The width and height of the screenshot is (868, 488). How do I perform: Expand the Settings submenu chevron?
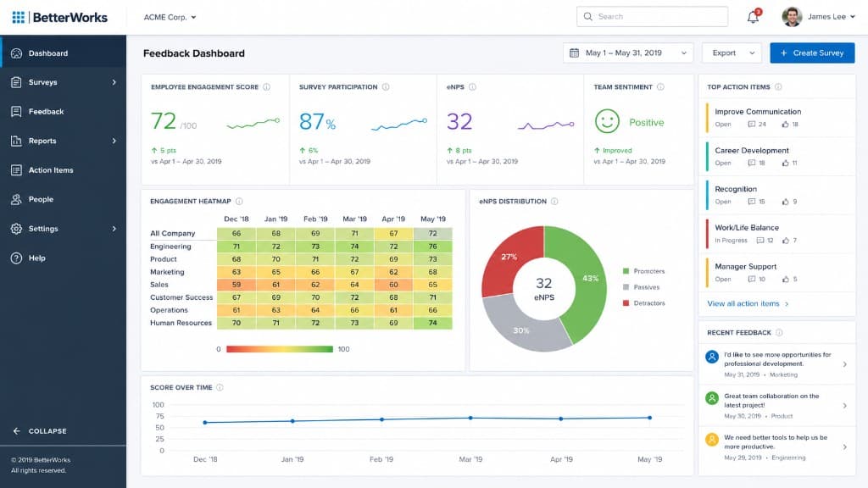[x=114, y=229]
